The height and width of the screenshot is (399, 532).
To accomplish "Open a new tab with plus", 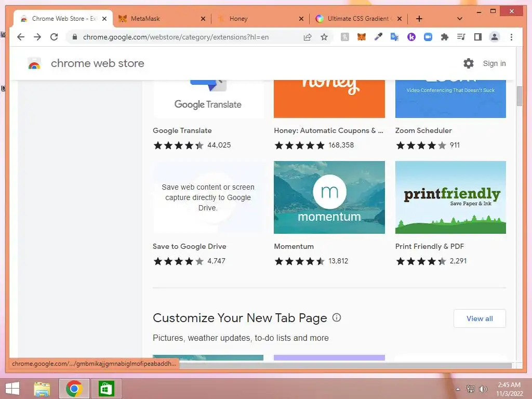I will (419, 19).
